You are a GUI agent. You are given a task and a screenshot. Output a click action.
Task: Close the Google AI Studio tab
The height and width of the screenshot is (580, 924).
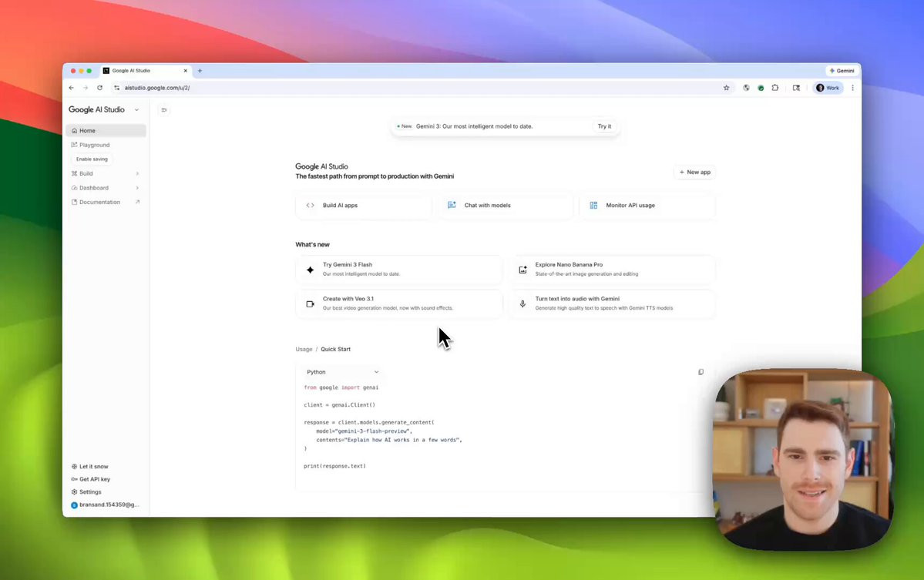pos(185,71)
